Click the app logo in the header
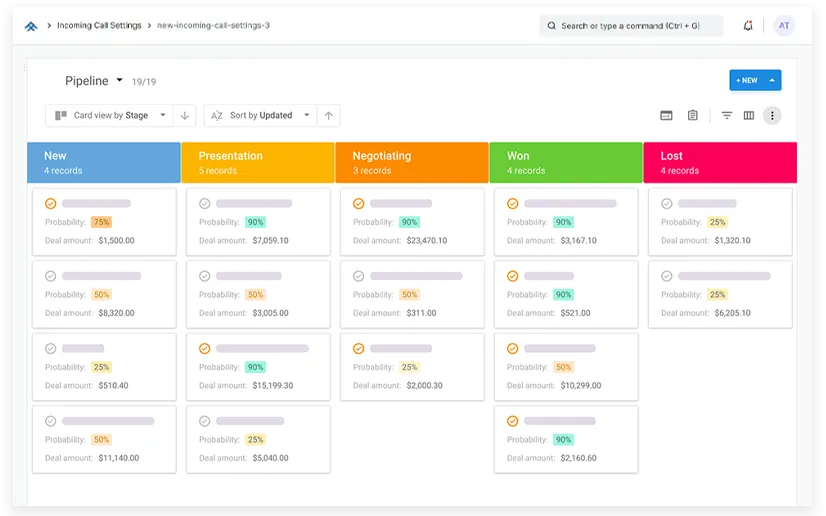The width and height of the screenshot is (826, 516). tap(31, 26)
